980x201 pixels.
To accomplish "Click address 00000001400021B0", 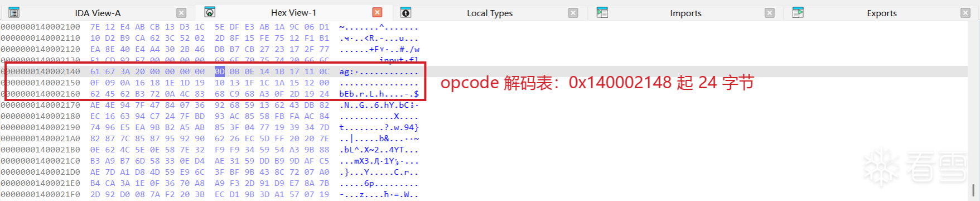I will [41, 150].
